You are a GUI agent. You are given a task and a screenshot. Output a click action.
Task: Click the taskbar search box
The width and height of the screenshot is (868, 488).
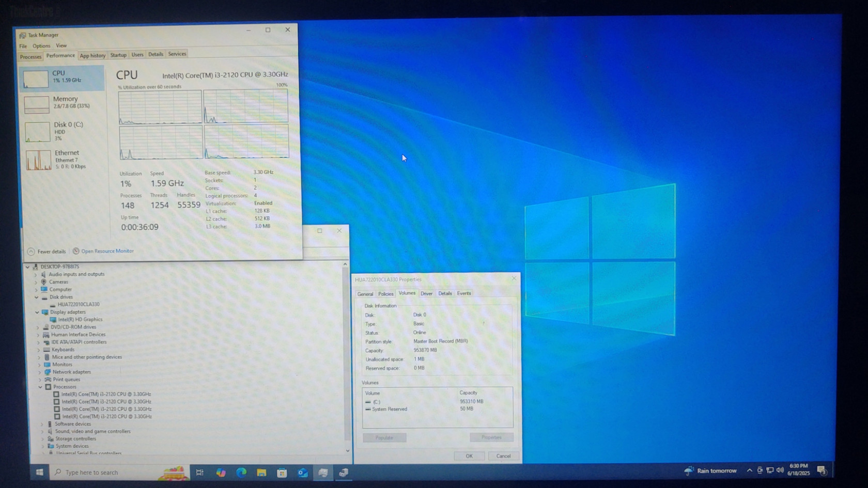[109, 473]
